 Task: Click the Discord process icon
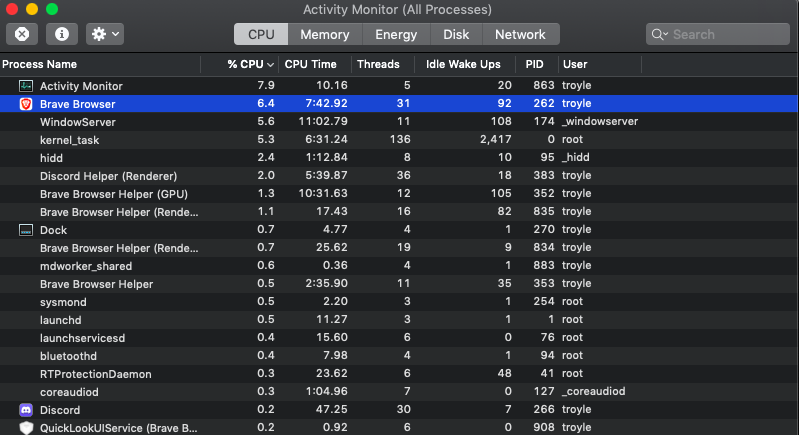pyautogui.click(x=25, y=410)
